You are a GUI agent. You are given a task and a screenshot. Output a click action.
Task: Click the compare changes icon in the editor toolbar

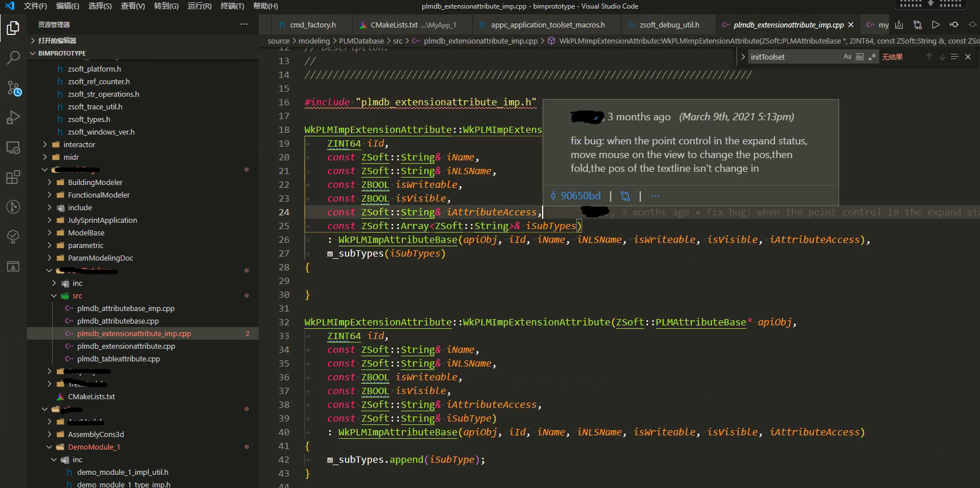918,25
